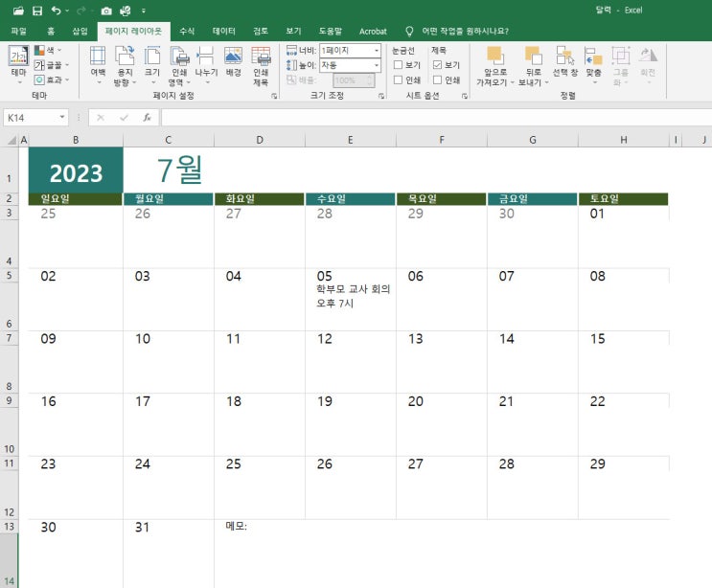Toggle Gridlines View (눈금선 보기) checkbox

(398, 65)
